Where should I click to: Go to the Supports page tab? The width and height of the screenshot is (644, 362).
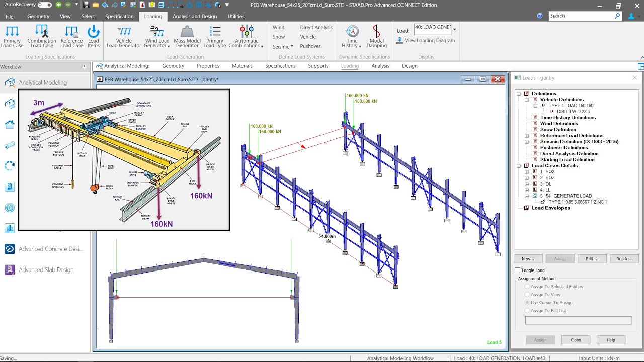pyautogui.click(x=318, y=66)
